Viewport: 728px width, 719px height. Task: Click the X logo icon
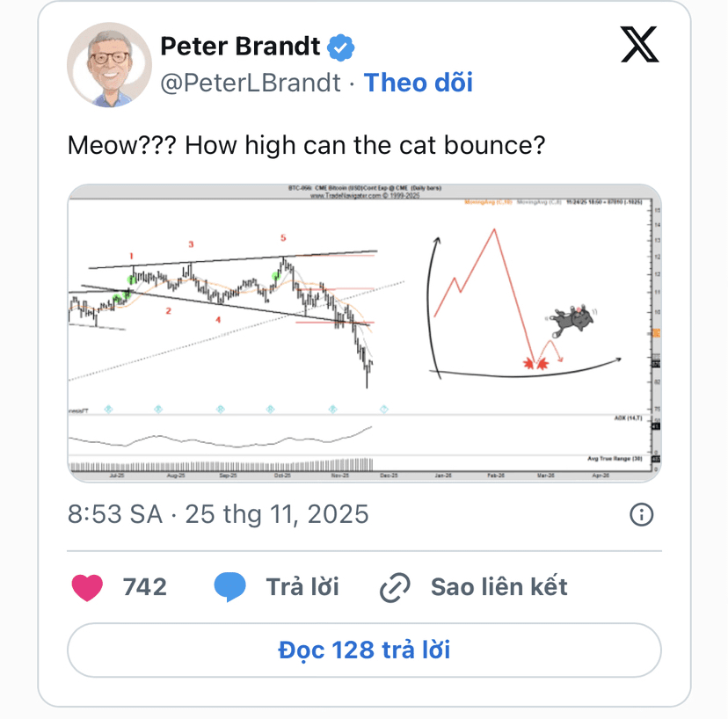click(x=639, y=44)
